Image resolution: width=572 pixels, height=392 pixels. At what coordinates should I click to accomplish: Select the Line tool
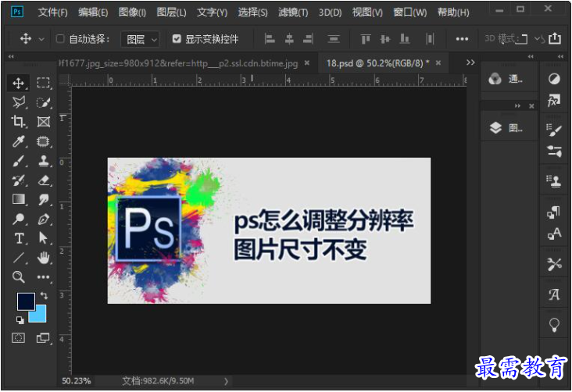(x=18, y=258)
